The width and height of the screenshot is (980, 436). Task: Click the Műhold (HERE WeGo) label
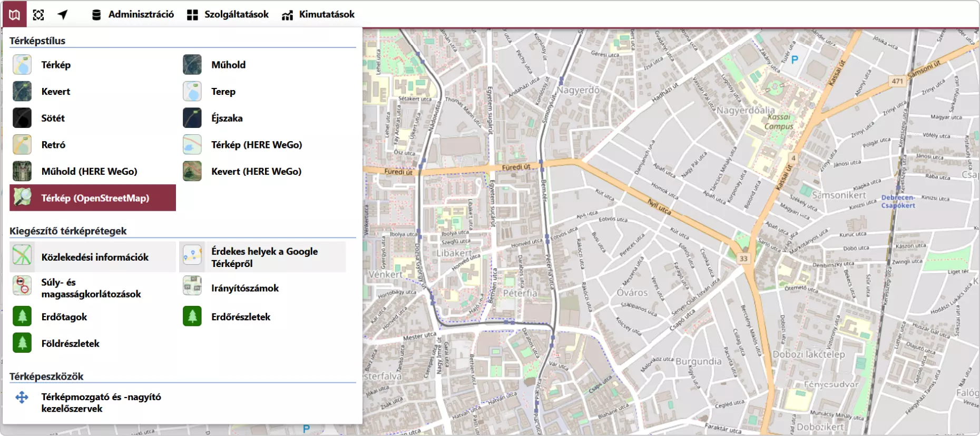pos(89,171)
